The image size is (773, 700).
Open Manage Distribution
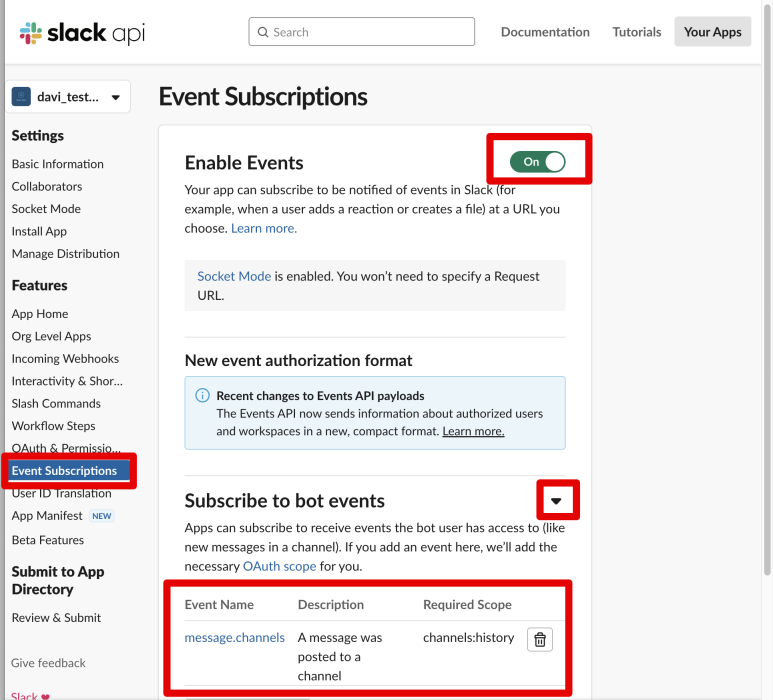click(x=66, y=254)
